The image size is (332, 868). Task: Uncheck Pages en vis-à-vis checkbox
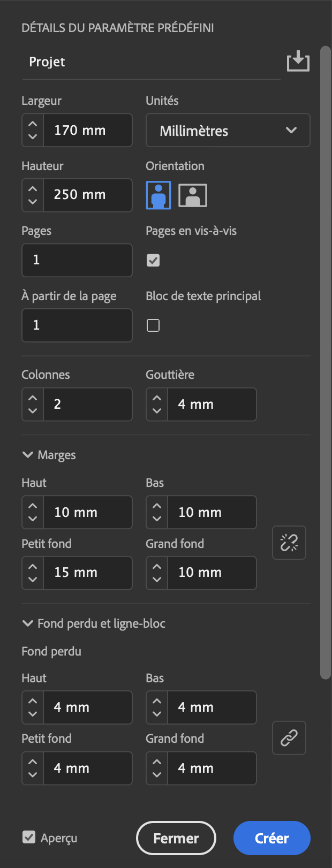(x=153, y=260)
